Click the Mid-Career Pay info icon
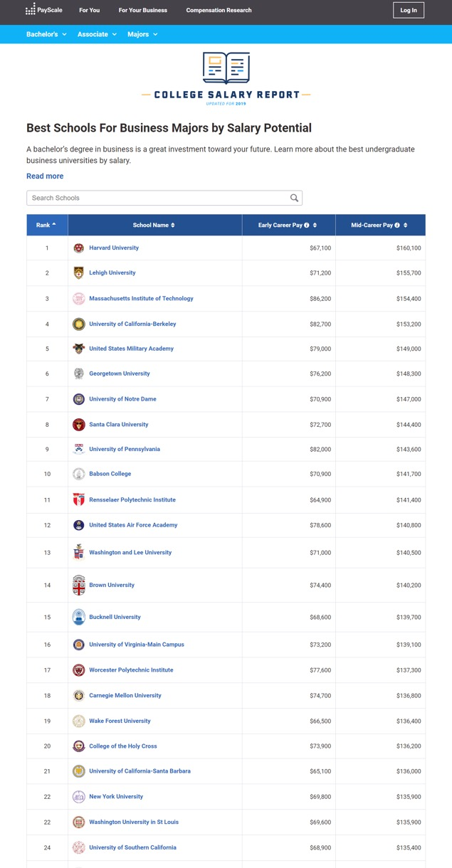452x868 pixels. point(397,226)
